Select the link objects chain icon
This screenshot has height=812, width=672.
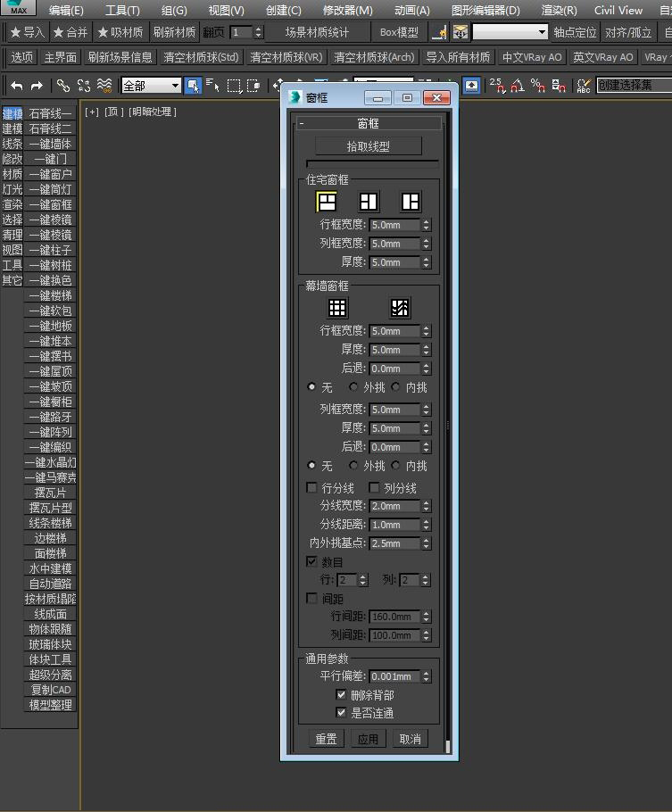tap(63, 86)
